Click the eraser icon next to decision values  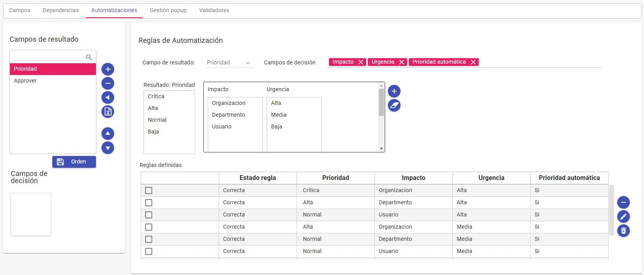click(x=394, y=105)
